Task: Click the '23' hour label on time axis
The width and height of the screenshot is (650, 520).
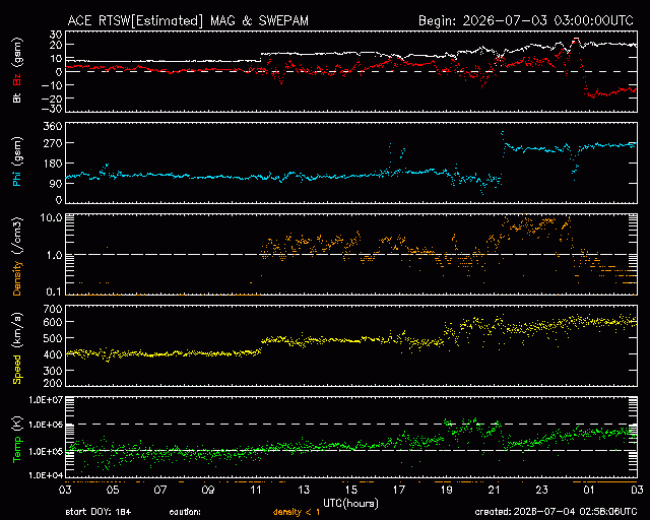Action: [542, 490]
